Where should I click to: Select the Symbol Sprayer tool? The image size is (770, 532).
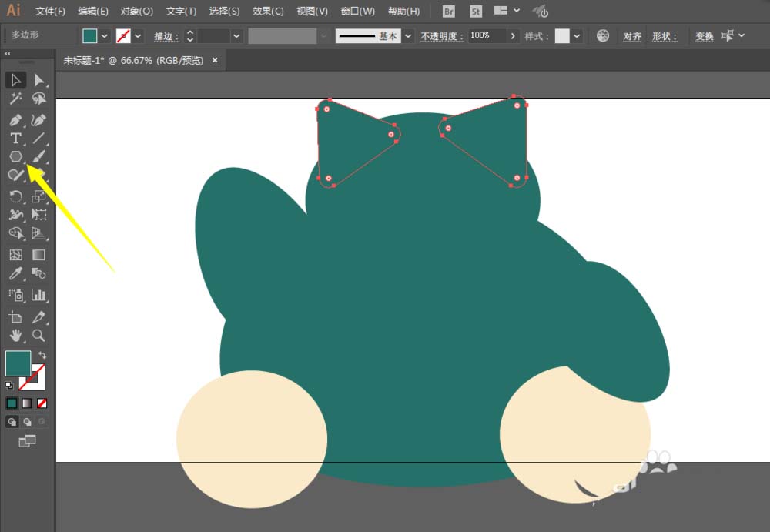15,295
